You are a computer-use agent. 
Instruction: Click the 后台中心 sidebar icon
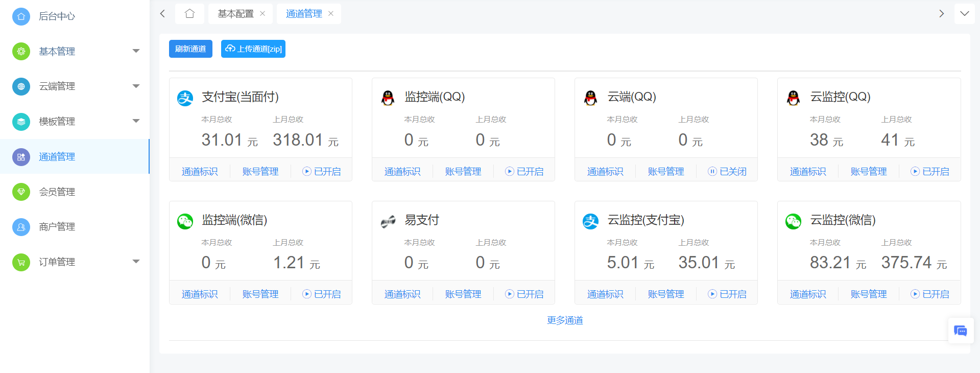point(21,16)
